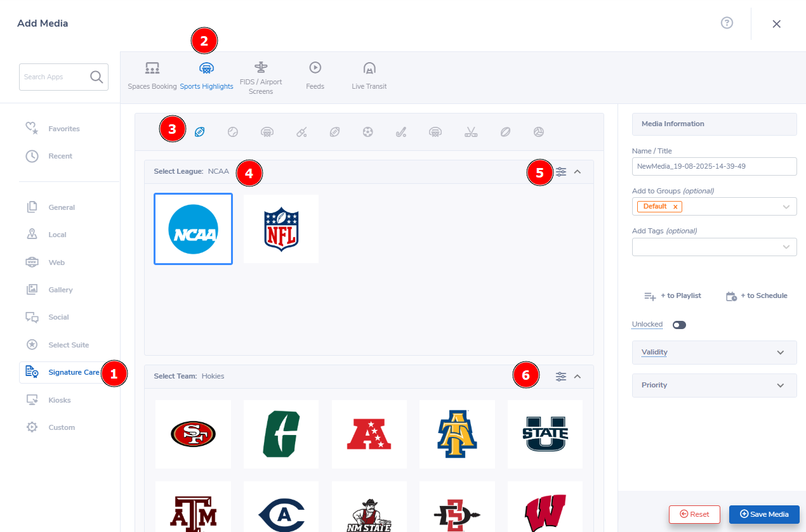Image resolution: width=806 pixels, height=532 pixels.
Task: Open filter settings for Select League
Action: 561,172
